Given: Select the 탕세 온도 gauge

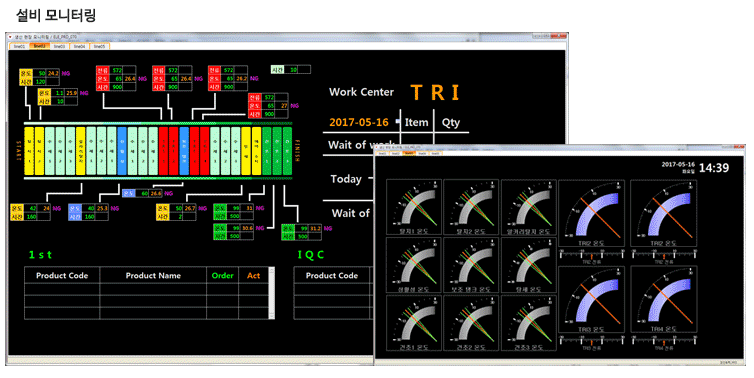Looking at the screenshot, I should [x=528, y=265].
